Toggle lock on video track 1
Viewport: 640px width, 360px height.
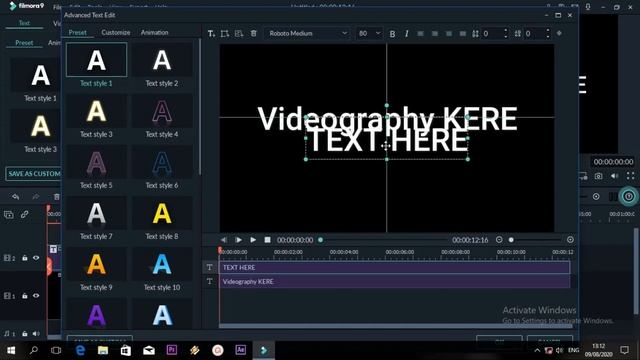pos(24,296)
